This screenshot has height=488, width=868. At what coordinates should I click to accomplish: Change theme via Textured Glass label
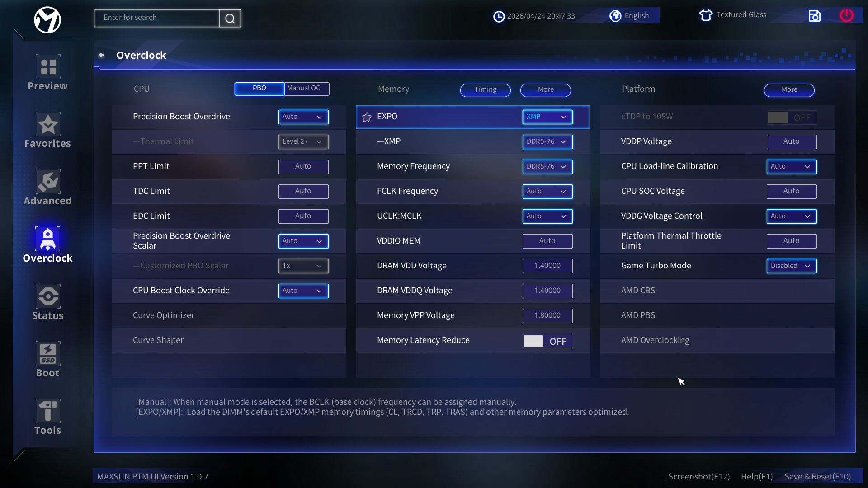tap(741, 15)
